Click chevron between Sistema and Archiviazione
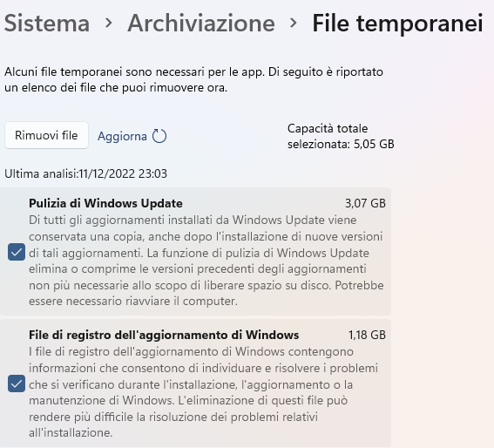Image resolution: width=494 pixels, height=448 pixels. 109,23
